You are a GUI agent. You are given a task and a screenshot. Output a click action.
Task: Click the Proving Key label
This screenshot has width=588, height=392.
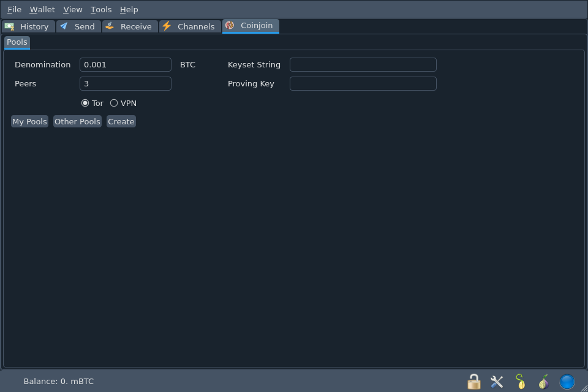click(251, 84)
